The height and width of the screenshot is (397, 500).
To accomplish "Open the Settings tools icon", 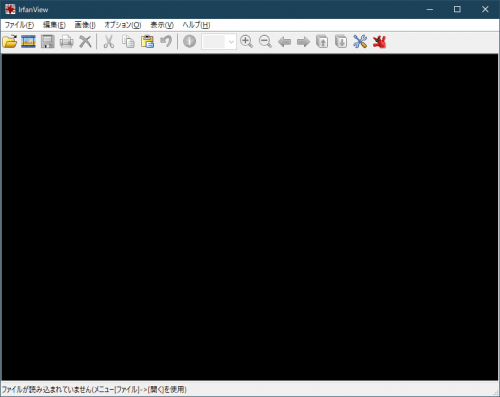I will [x=360, y=42].
